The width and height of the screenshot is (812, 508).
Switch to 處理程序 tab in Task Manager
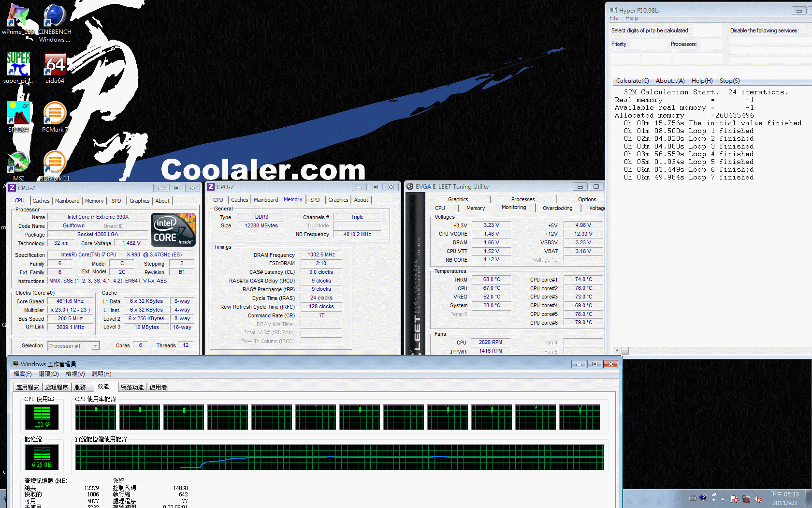(x=57, y=388)
